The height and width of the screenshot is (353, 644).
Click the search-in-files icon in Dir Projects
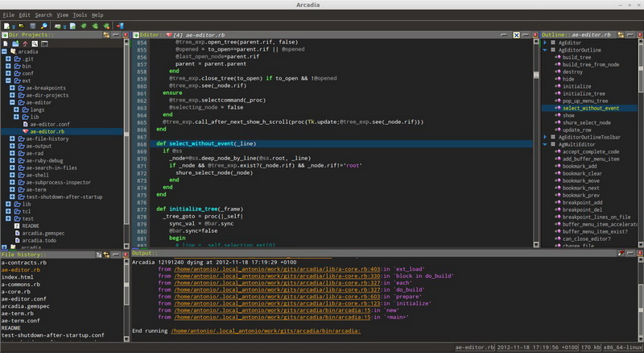point(35,44)
